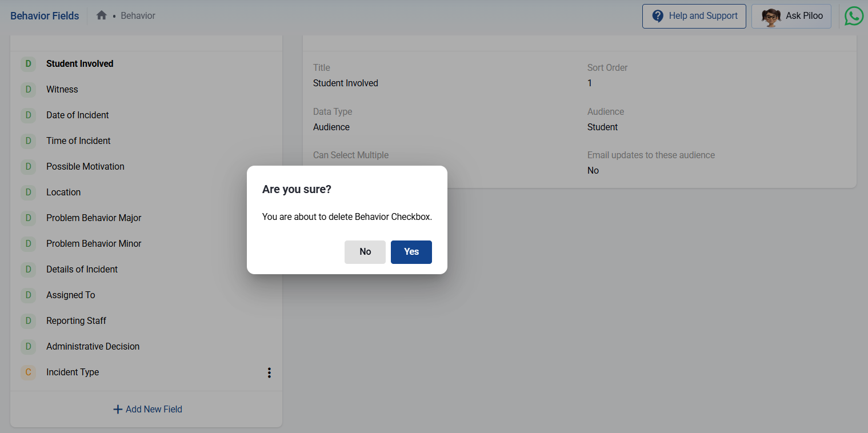This screenshot has width=868, height=433.
Task: Click the Help and Support question mark icon
Action: (658, 16)
